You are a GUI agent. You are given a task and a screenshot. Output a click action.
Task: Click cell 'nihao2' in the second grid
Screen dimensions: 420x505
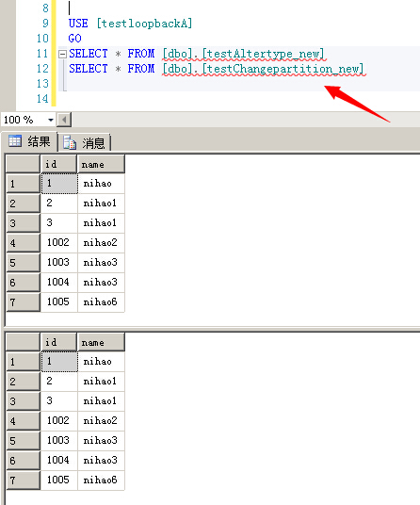[x=101, y=420]
